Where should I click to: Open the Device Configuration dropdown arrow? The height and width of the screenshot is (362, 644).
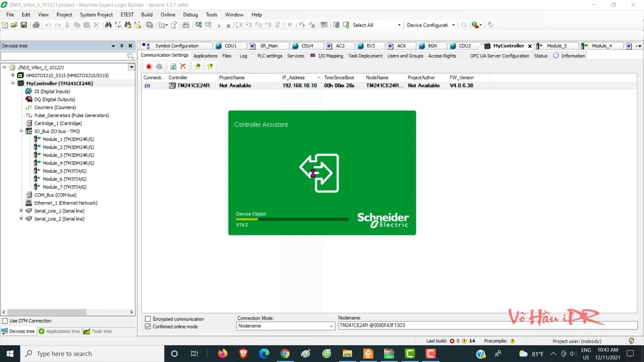pos(453,25)
